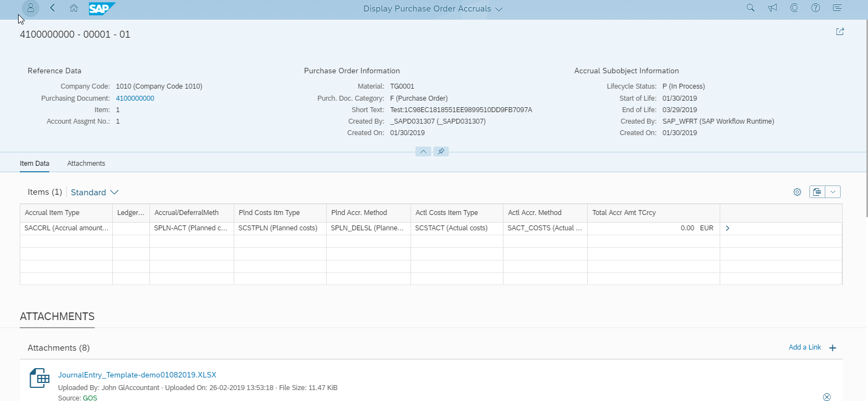Open the notifications list icon
Image resolution: width=868 pixels, height=401 pixels.
coord(837,8)
